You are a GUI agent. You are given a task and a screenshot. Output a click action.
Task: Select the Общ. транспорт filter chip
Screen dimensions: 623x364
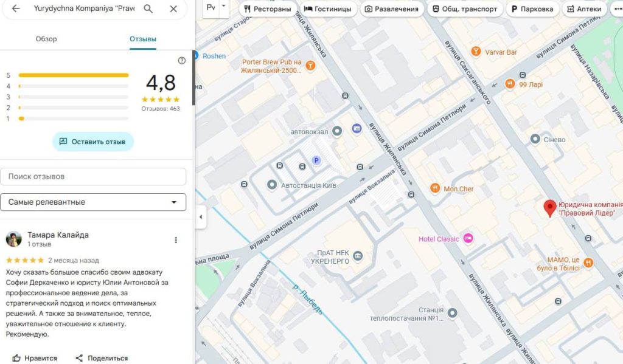coord(465,9)
